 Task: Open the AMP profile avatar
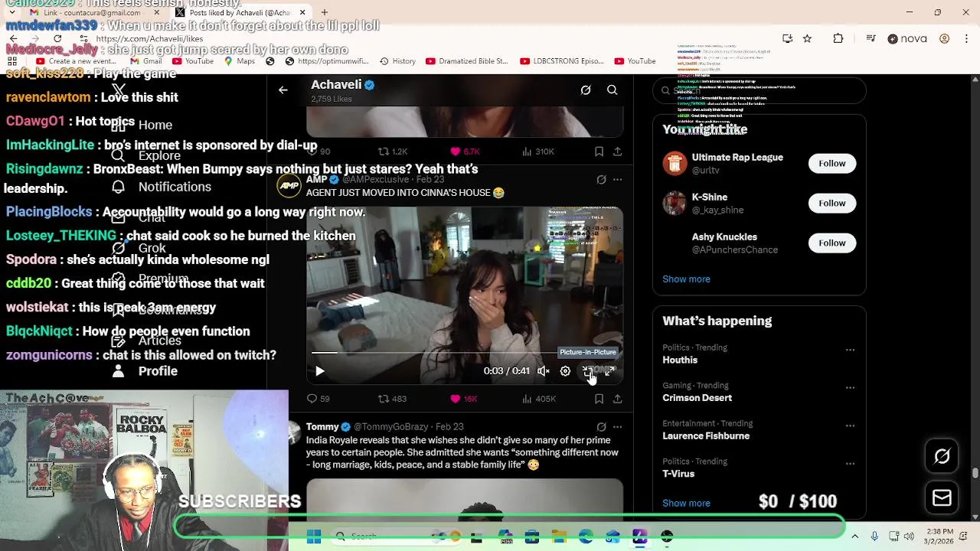(x=289, y=186)
